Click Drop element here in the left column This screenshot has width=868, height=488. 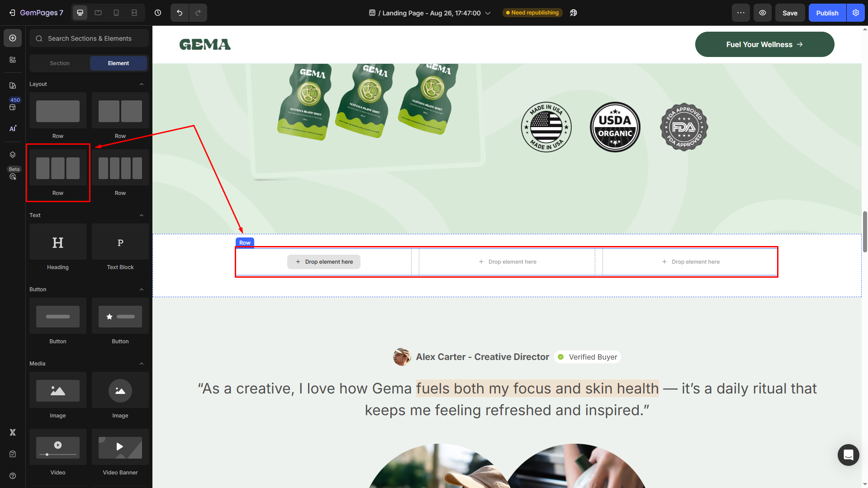pos(324,262)
